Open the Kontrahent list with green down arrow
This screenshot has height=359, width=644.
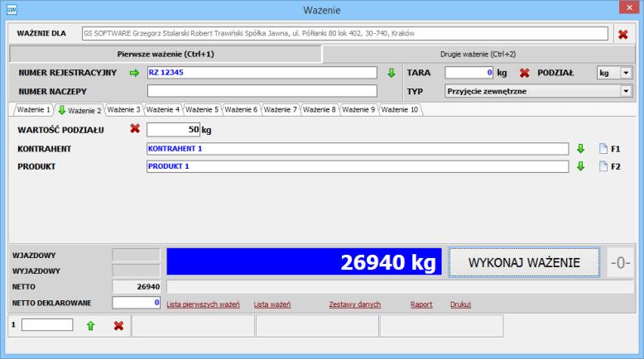click(580, 149)
